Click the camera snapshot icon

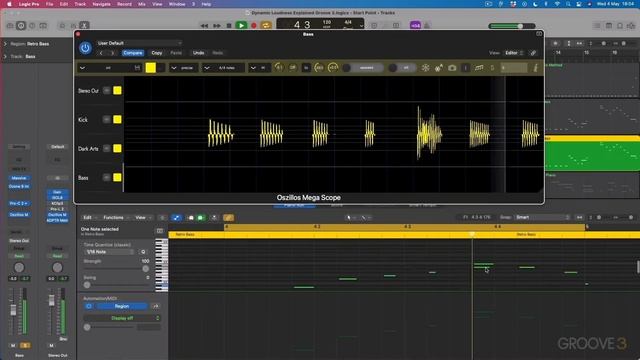[x=452, y=68]
